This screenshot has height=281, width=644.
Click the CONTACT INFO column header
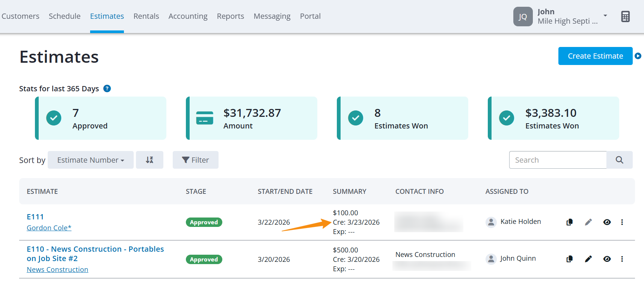[419, 192]
